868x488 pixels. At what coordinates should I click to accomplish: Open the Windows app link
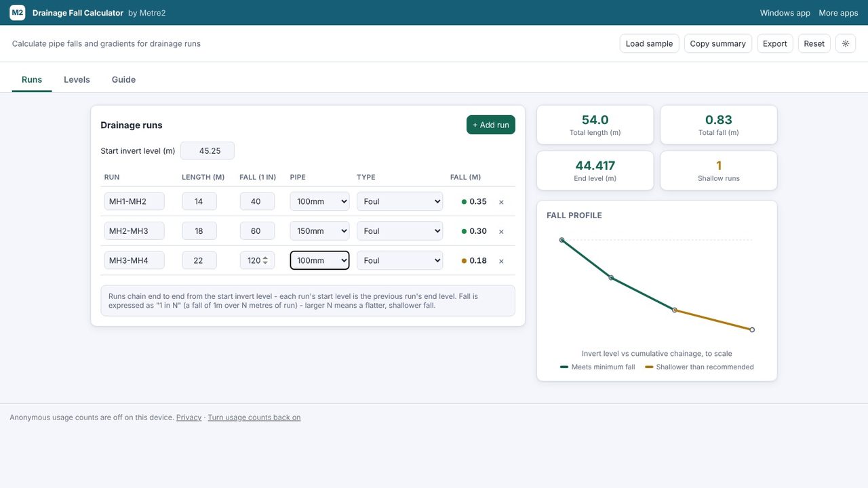click(785, 13)
